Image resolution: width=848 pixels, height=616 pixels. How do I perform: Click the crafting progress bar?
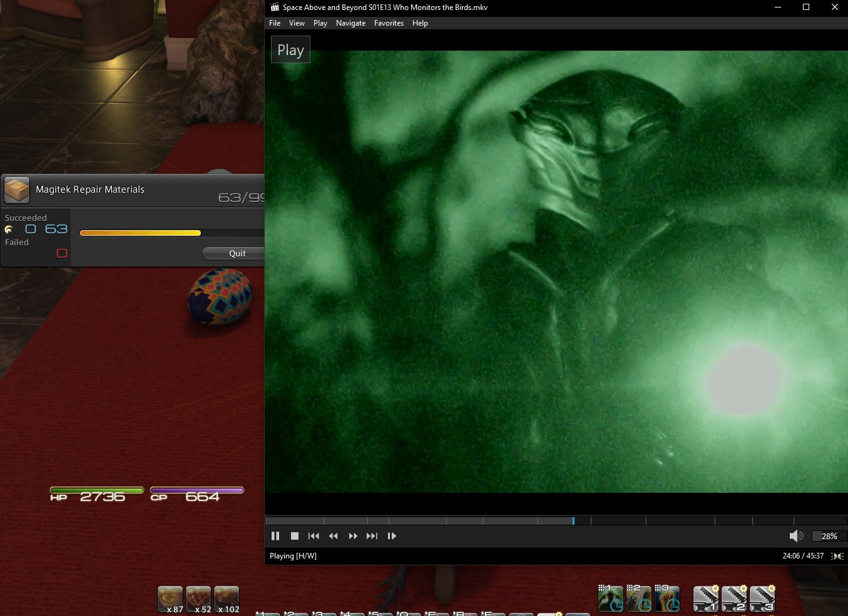coord(172,233)
